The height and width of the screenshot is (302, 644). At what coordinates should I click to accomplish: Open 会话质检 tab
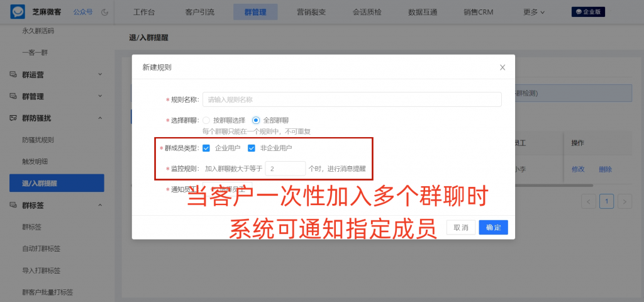coord(367,12)
